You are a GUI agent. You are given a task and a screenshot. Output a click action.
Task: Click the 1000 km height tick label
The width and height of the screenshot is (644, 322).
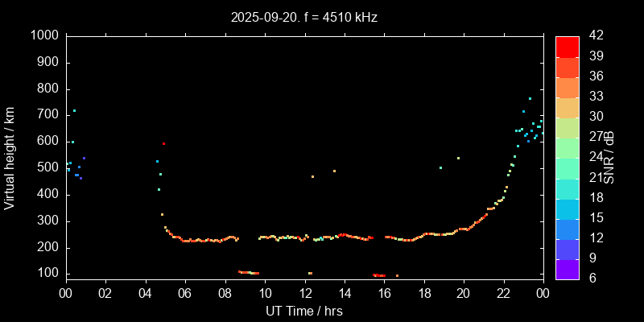pos(43,35)
